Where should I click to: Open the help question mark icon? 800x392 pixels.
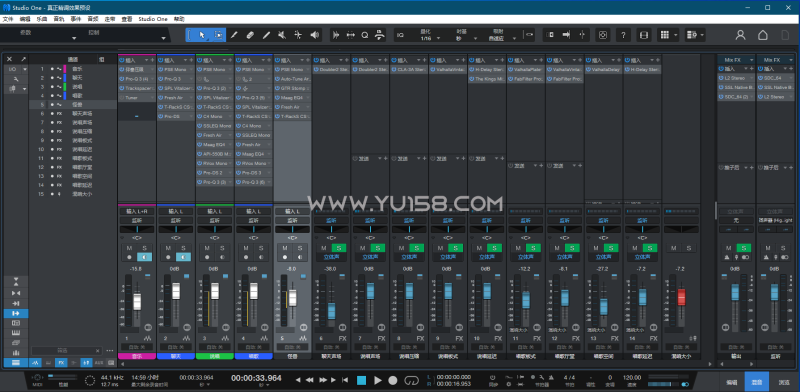(x=623, y=35)
